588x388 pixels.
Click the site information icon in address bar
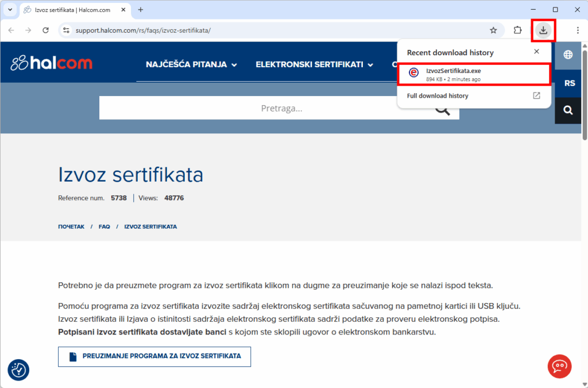[66, 30]
